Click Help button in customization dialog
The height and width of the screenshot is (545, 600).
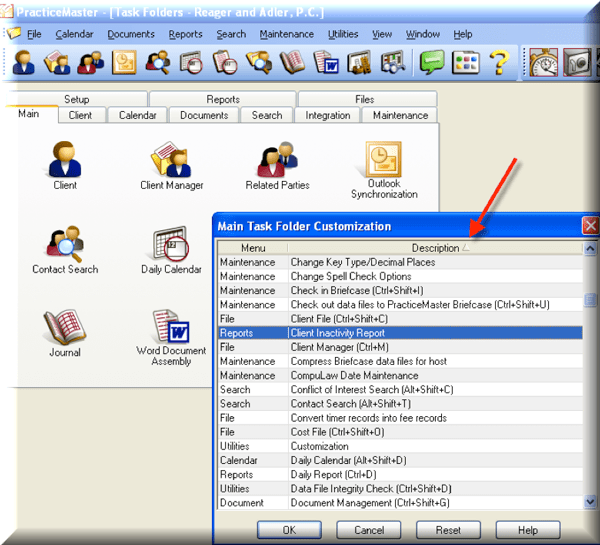[x=528, y=530]
